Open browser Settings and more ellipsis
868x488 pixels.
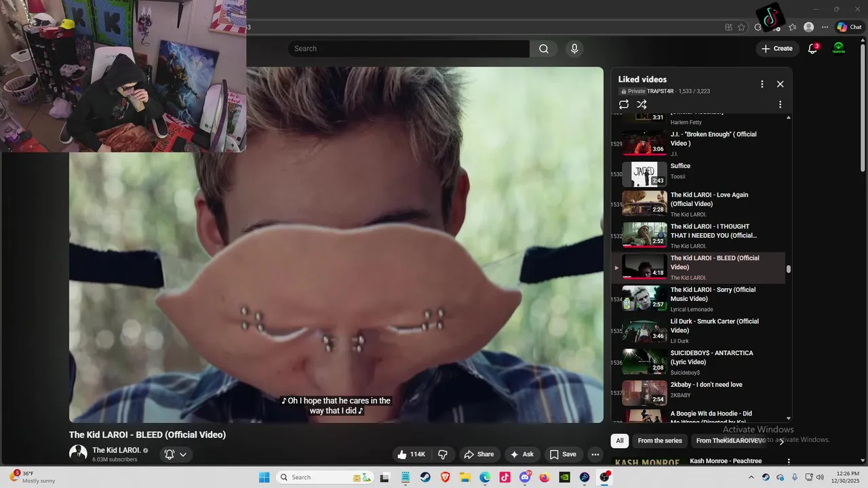(x=825, y=27)
